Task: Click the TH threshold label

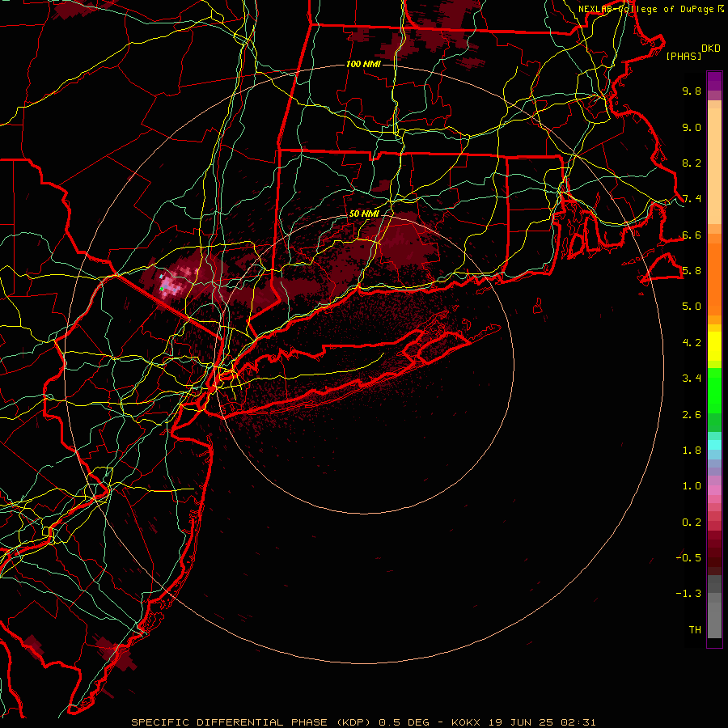Action: pos(695,630)
